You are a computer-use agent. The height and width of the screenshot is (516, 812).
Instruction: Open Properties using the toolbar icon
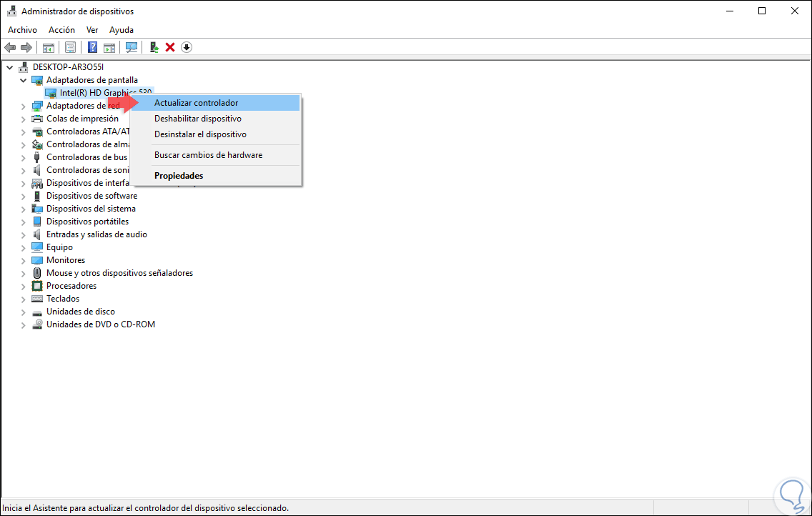(x=69, y=47)
